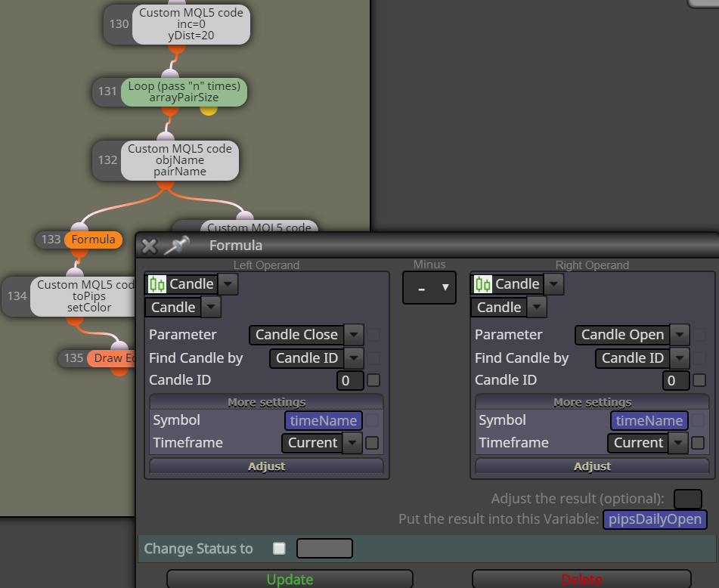This screenshot has height=588, width=719.
Task: Select the Draw block 135
Action: [x=111, y=358]
